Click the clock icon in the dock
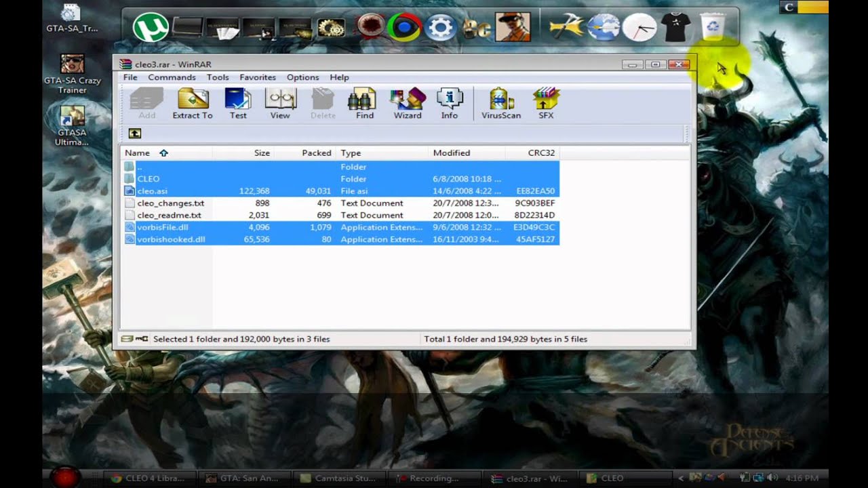 tap(639, 28)
